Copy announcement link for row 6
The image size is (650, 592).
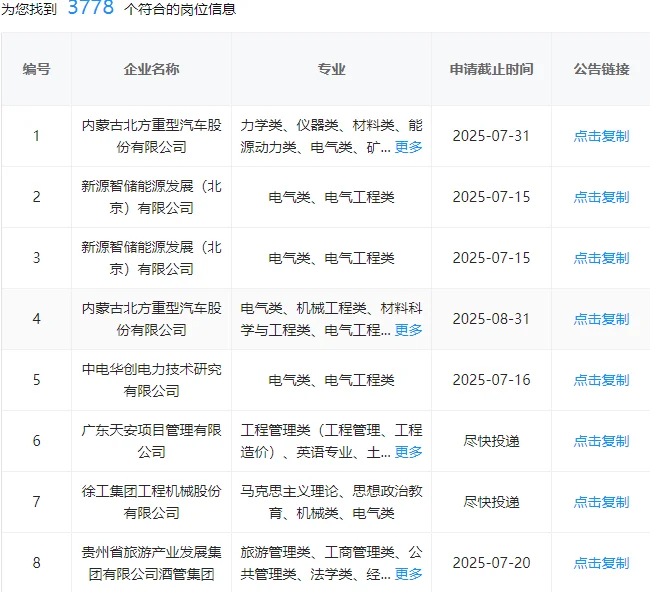[x=601, y=441]
